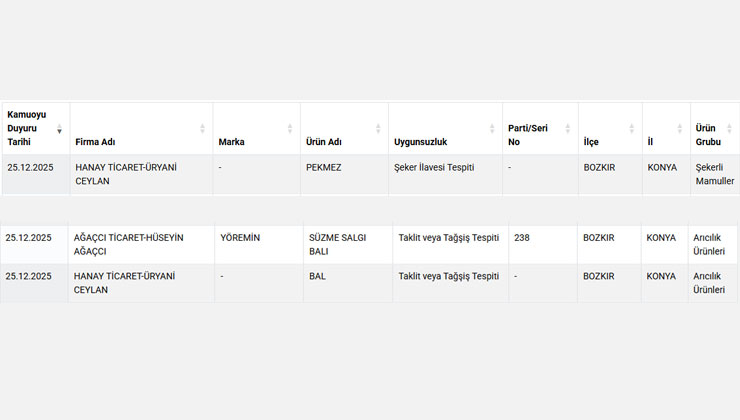Sort the table using the Uygunsuzluk sort icon
The width and height of the screenshot is (740, 420).
pyautogui.click(x=492, y=129)
